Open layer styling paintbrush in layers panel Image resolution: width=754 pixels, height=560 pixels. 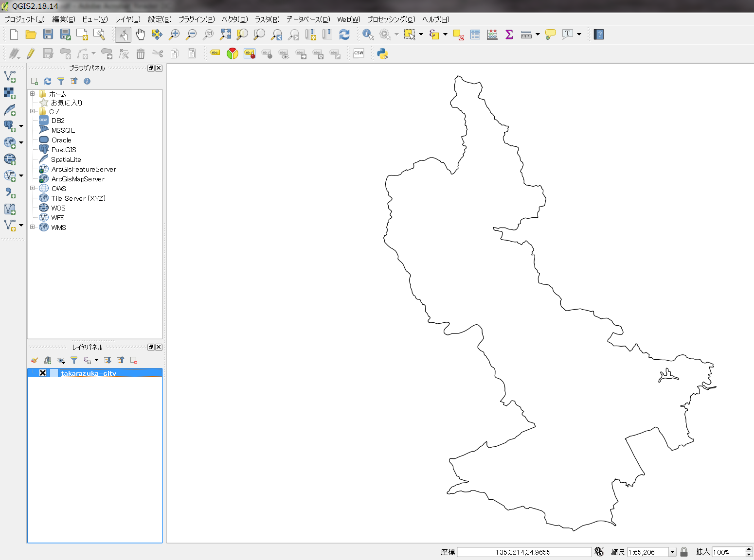click(34, 360)
